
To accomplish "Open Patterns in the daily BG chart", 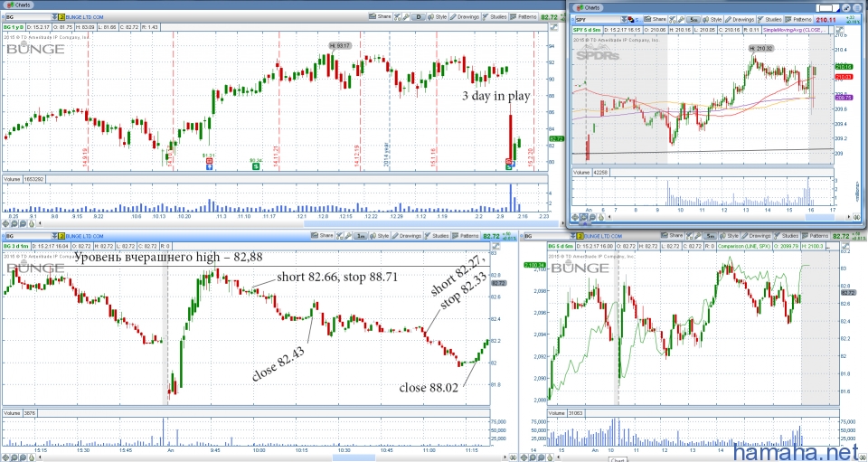I will point(524,16).
